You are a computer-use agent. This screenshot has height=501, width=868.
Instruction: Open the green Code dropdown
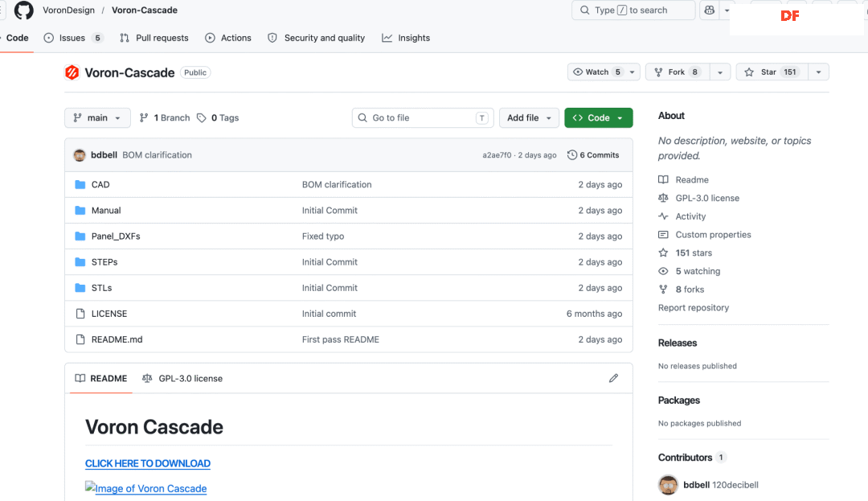tap(598, 117)
